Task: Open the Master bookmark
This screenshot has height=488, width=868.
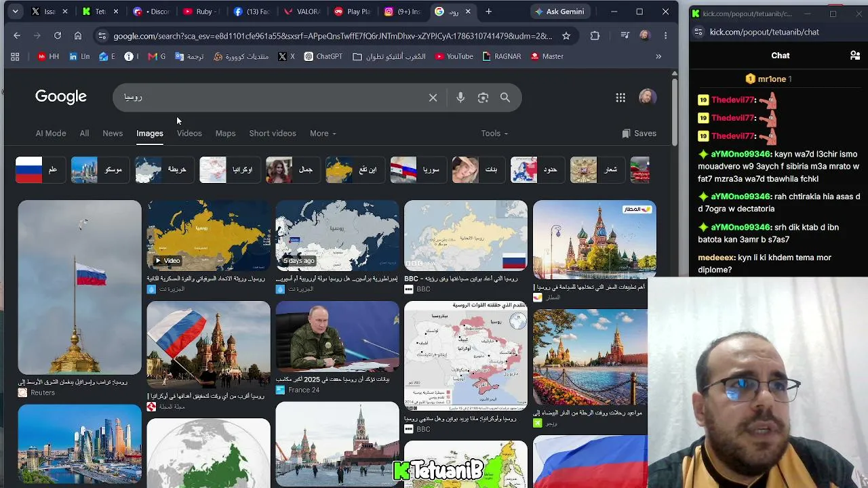Action: (547, 57)
